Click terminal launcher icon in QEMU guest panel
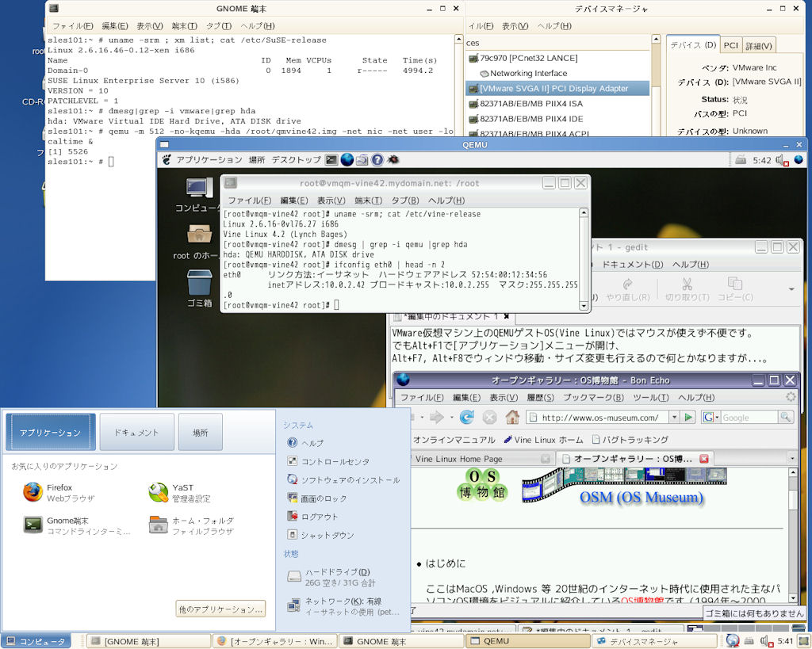The height and width of the screenshot is (649, 812). click(331, 160)
